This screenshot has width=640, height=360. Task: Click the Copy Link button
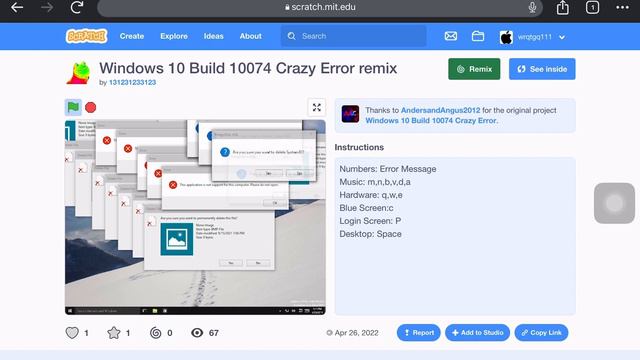[541, 333]
